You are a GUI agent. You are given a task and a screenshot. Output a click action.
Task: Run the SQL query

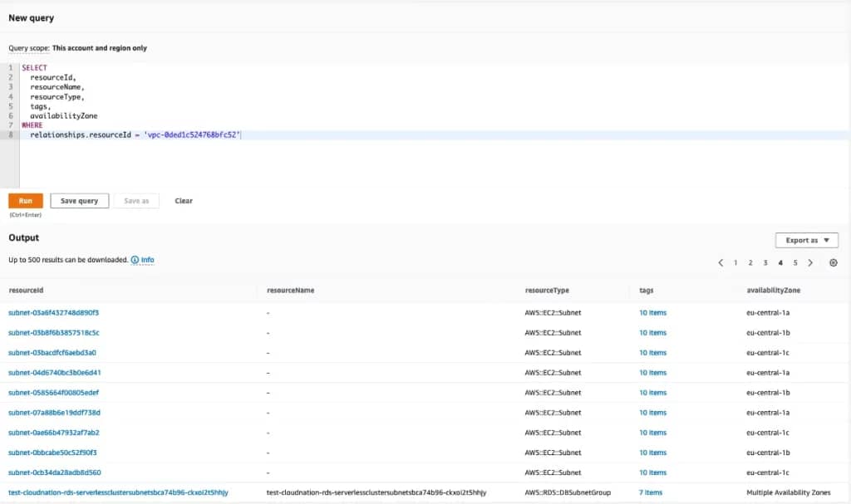(x=26, y=201)
